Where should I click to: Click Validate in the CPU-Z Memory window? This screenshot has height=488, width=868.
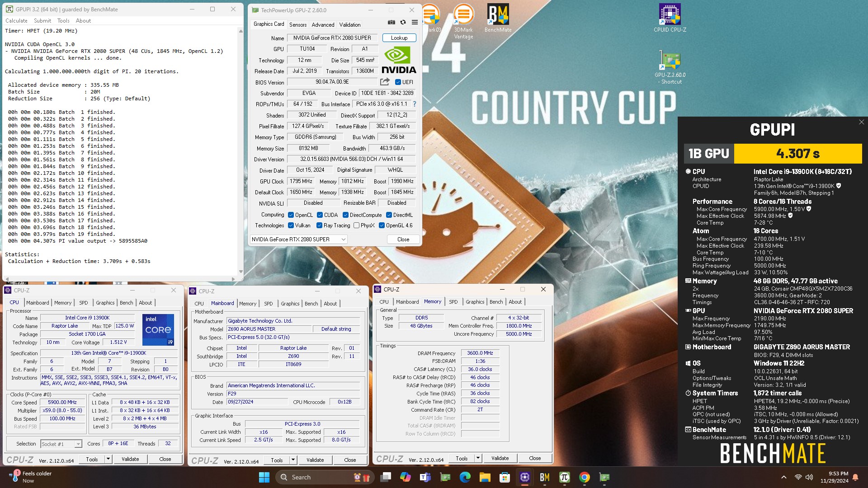click(x=500, y=458)
